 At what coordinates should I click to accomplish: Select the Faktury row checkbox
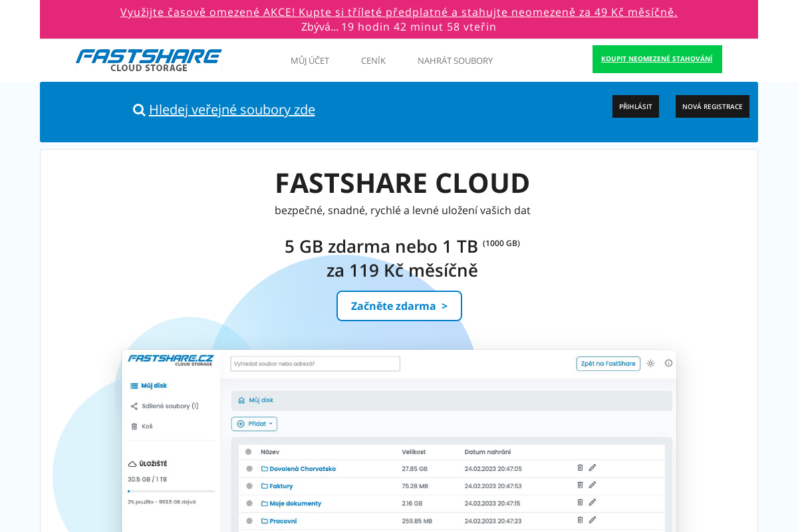pos(249,486)
